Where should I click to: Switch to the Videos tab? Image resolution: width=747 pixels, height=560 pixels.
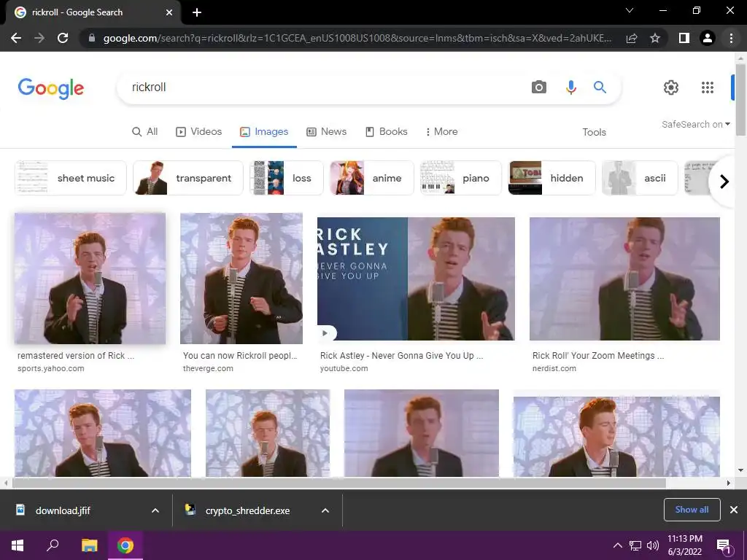pos(198,132)
